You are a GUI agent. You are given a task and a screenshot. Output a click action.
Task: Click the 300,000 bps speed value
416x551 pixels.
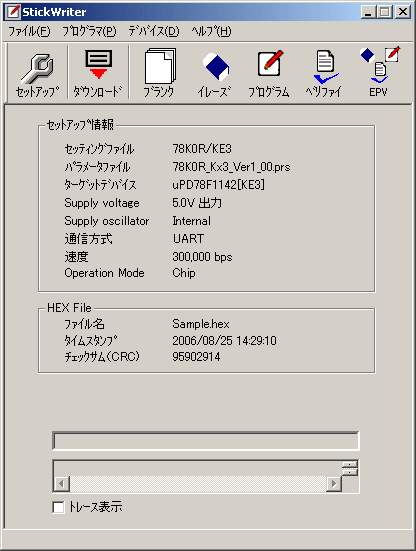tap(202, 257)
